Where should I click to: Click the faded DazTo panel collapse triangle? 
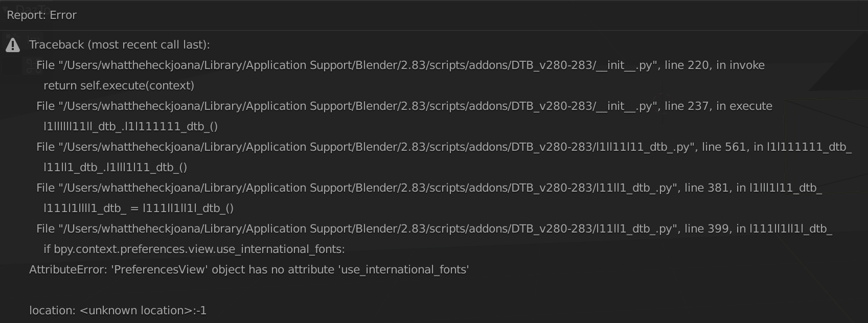point(5,9)
